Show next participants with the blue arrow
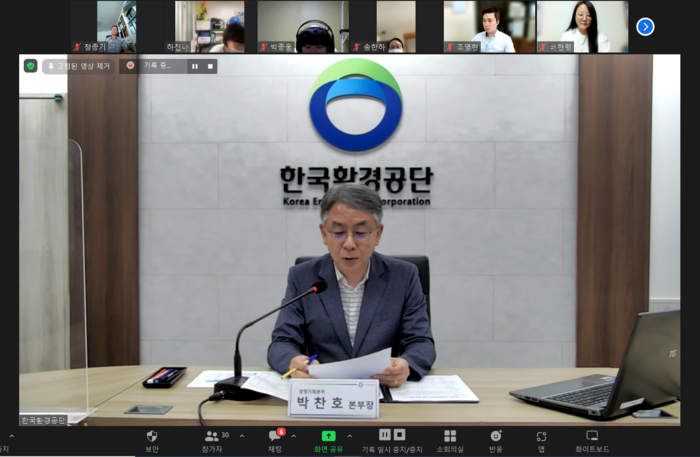The width and height of the screenshot is (700, 457). coord(645,27)
